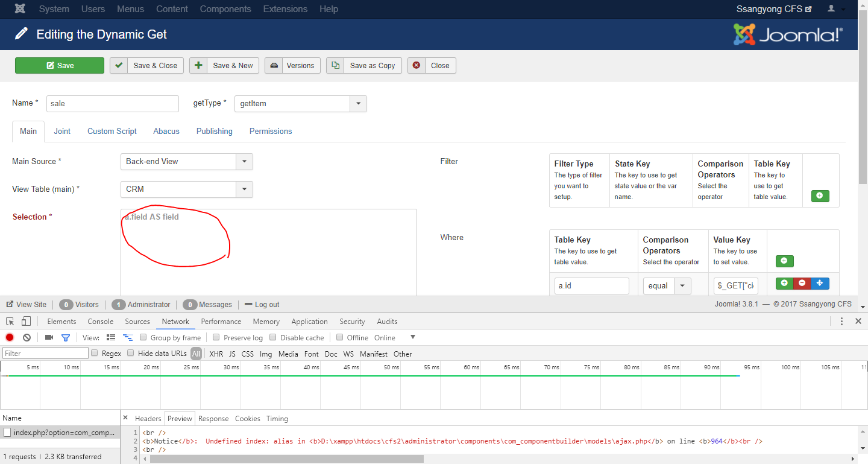Image resolution: width=868 pixels, height=464 pixels.
Task: Open the equal comparison operator dropdown
Action: pos(667,285)
